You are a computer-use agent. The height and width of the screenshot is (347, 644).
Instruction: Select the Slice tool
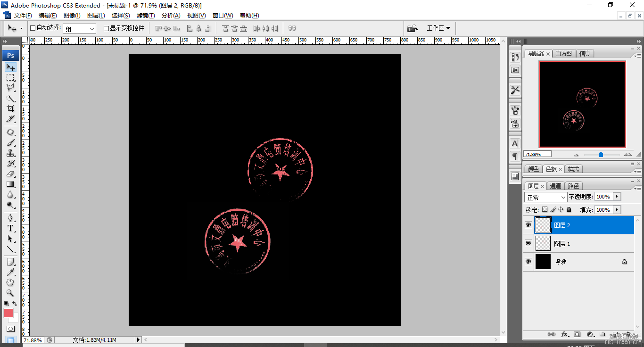click(10, 119)
